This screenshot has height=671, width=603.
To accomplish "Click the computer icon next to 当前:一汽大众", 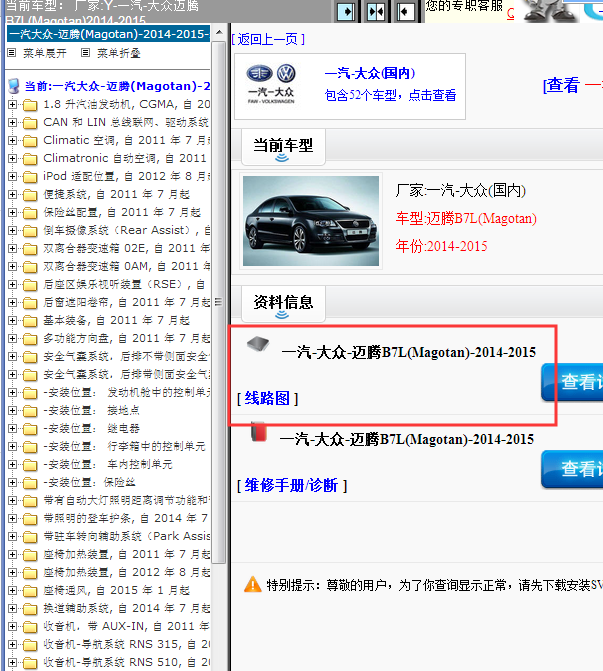I will 14,86.
